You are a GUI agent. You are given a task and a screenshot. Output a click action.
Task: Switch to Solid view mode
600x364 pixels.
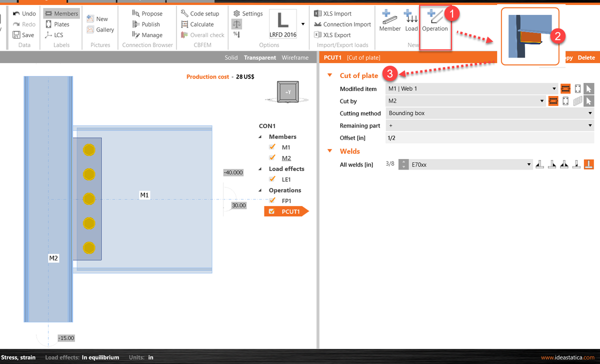click(x=231, y=57)
